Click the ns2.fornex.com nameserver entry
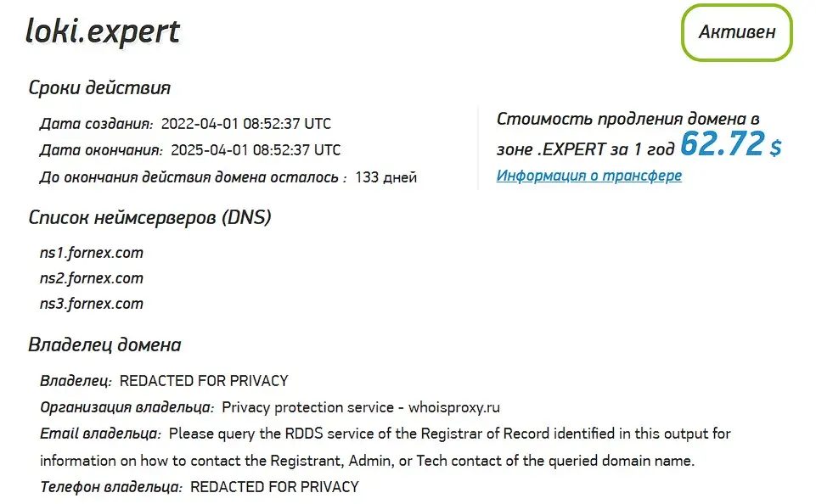The height and width of the screenshot is (504, 816). (x=92, y=278)
